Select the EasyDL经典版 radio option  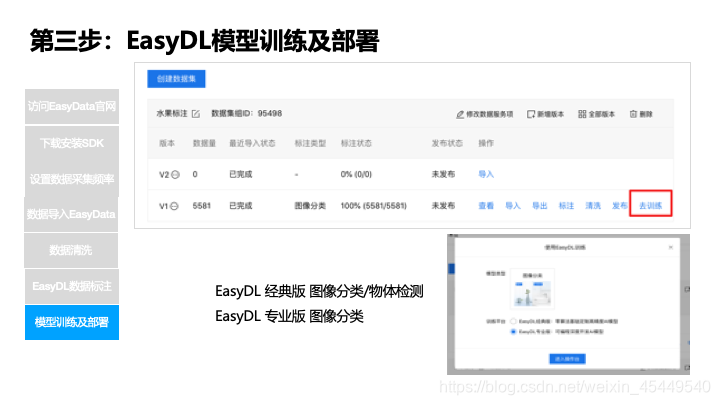513,321
